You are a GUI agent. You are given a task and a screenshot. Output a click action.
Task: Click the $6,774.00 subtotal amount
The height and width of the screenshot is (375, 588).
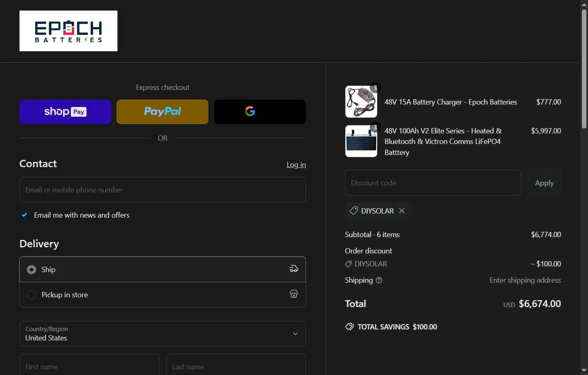pos(546,235)
